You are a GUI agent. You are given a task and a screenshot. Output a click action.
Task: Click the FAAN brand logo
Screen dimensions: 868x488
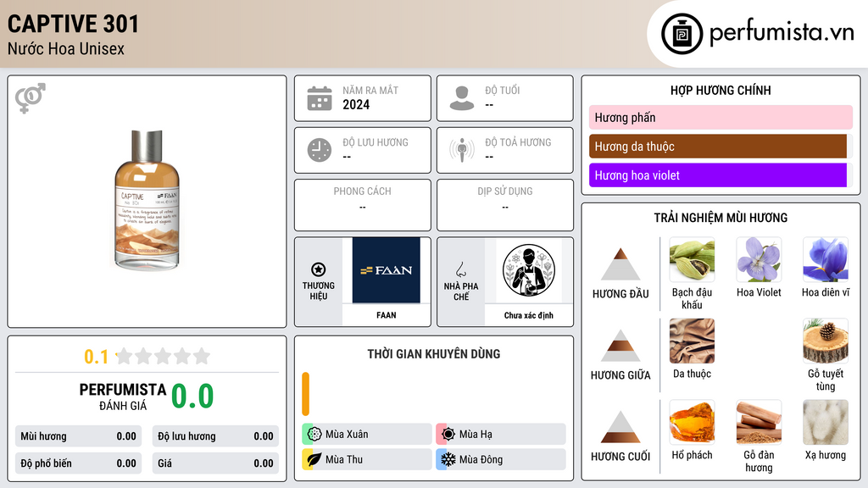(387, 270)
